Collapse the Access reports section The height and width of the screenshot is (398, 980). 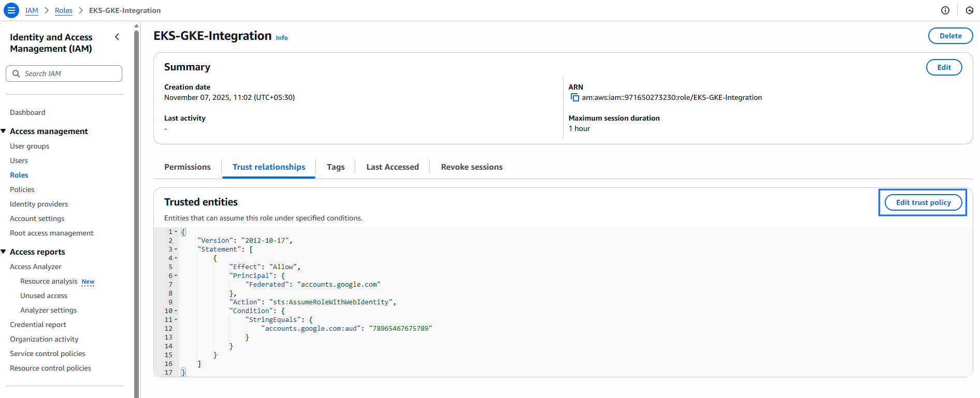(x=4, y=252)
